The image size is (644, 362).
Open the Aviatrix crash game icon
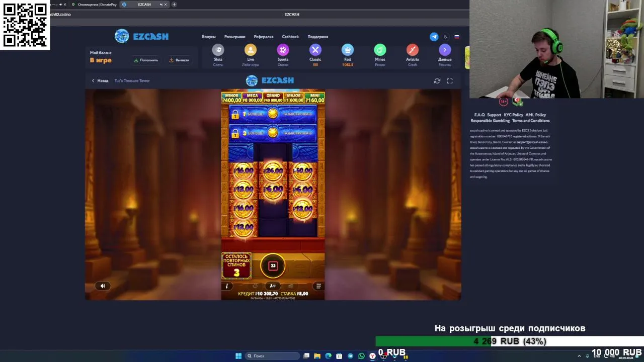pos(412,50)
